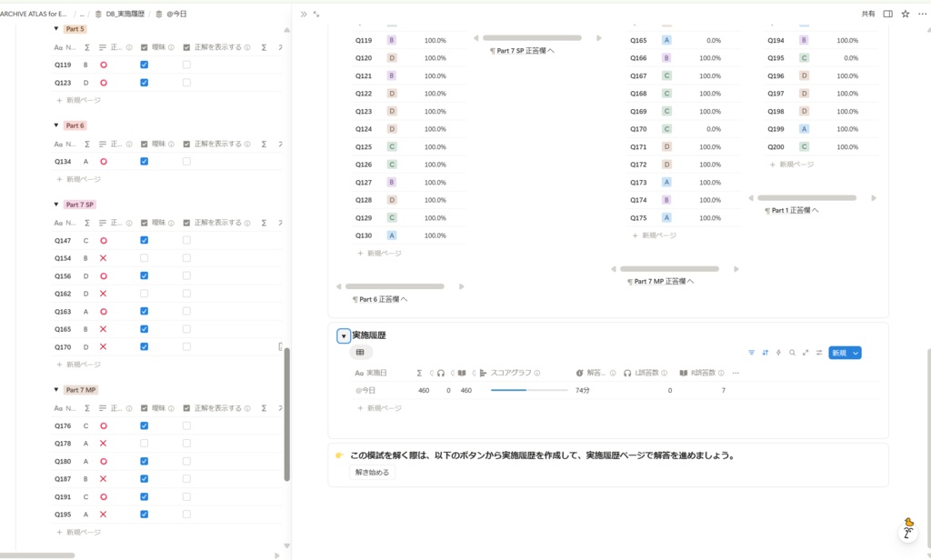This screenshot has height=560, width=931.
Task: Check 曖昧 checkbox for Q154
Action: point(145,258)
